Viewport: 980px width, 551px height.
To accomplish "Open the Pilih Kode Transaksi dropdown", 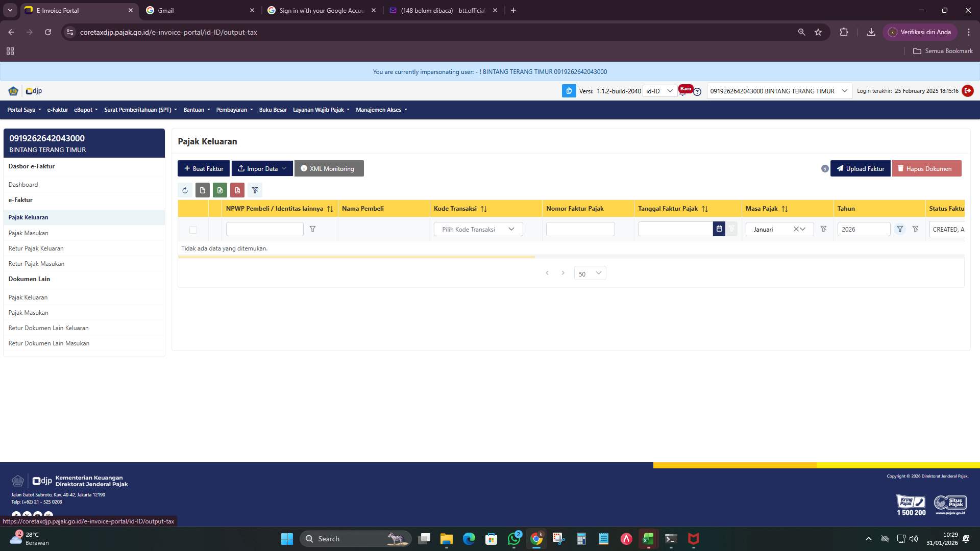I will (477, 229).
